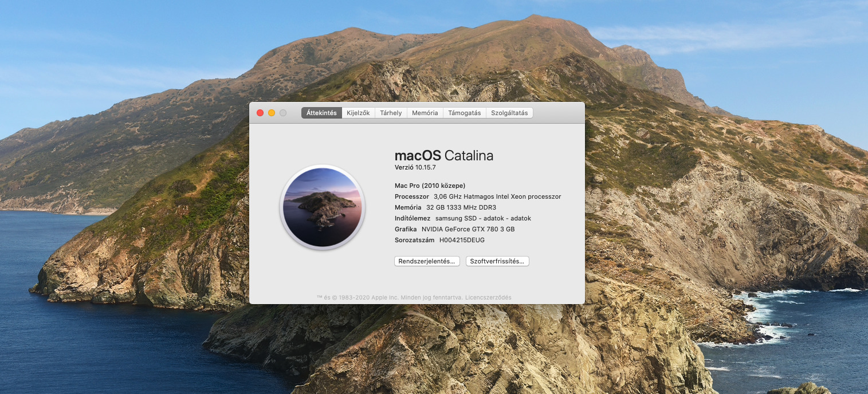Click the macOS Catalina round logo
Screen dimensions: 868x394
click(323, 207)
